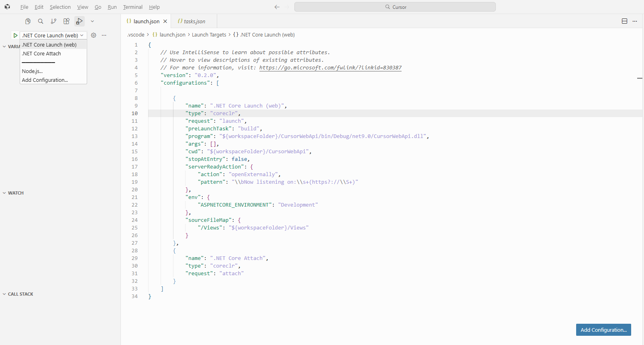Image resolution: width=644 pixels, height=345 pixels.
Task: Click the overview ruler marker at right edge
Action: pyautogui.click(x=640, y=78)
